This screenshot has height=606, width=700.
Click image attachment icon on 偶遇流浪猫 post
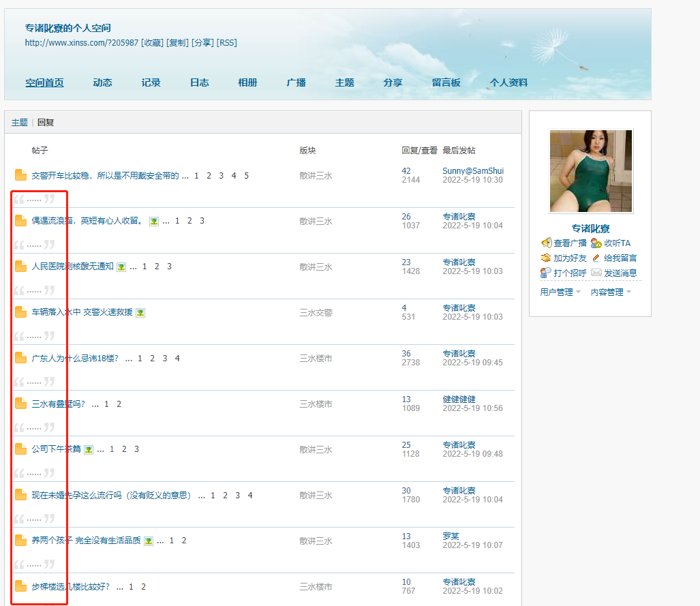coord(154,221)
